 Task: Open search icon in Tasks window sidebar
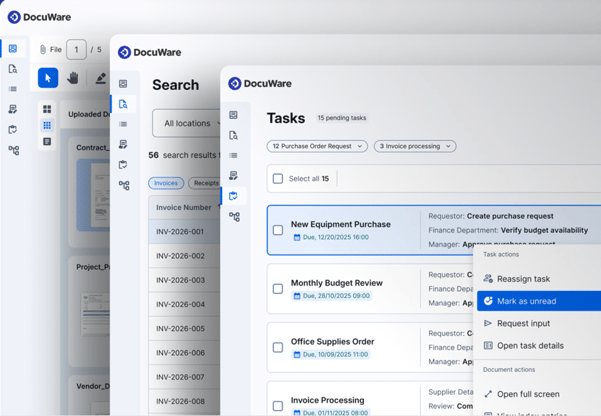click(x=233, y=135)
